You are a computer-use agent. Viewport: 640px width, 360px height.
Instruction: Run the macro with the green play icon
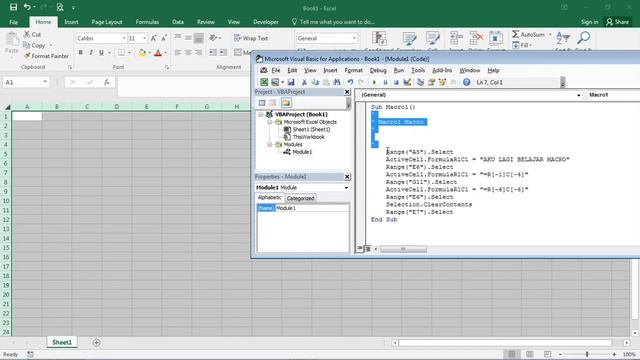(374, 82)
